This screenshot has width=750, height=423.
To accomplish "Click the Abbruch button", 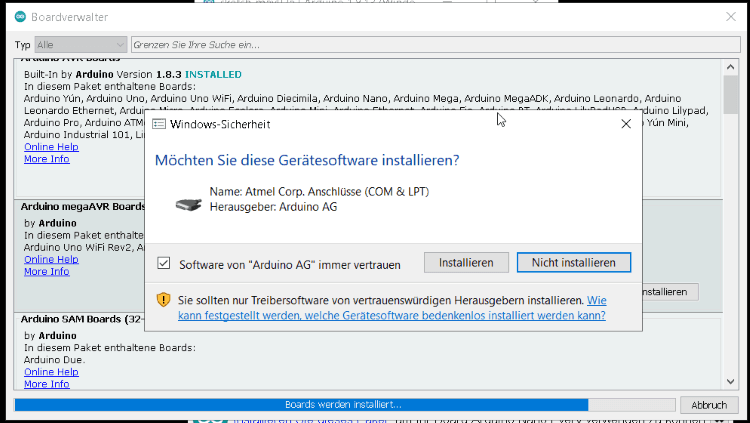I will pos(709,405).
